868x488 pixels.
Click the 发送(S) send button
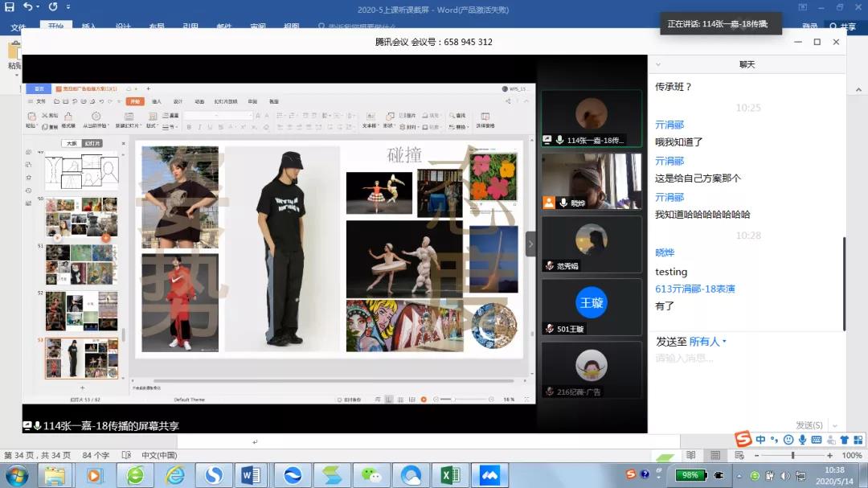click(809, 425)
